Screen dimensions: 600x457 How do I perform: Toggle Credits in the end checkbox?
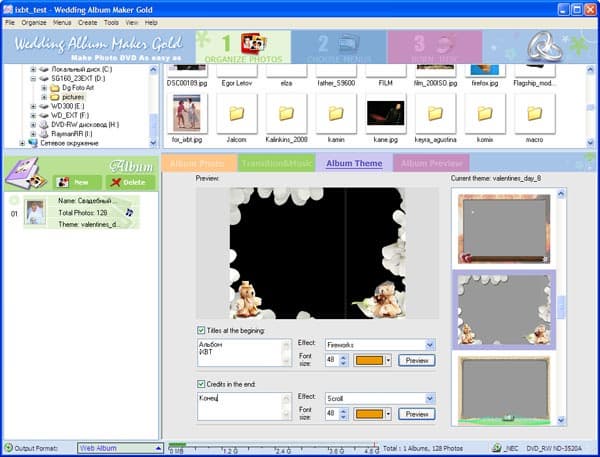click(201, 384)
